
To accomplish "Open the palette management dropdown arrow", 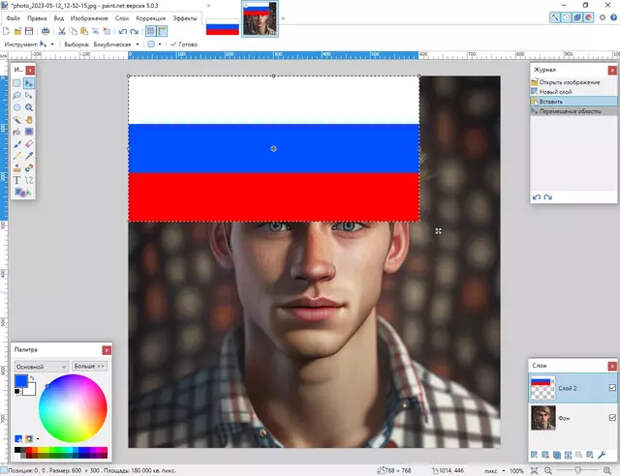I will [x=38, y=439].
